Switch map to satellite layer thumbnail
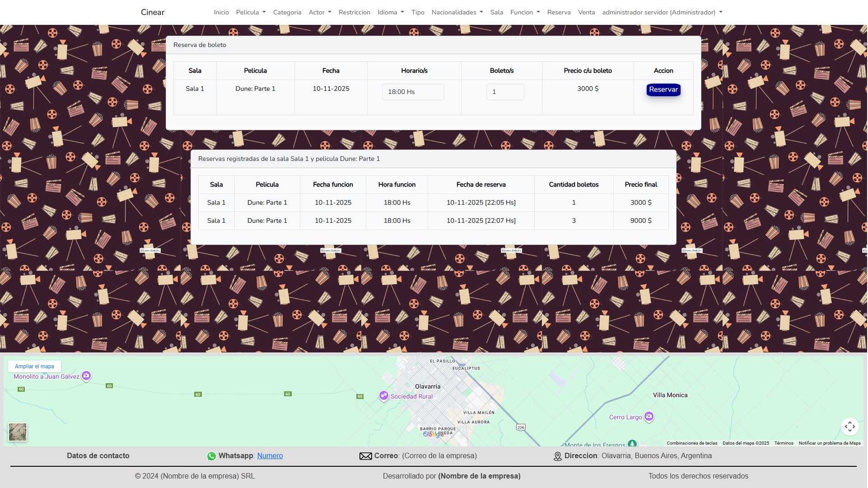The image size is (868, 488). point(18,432)
